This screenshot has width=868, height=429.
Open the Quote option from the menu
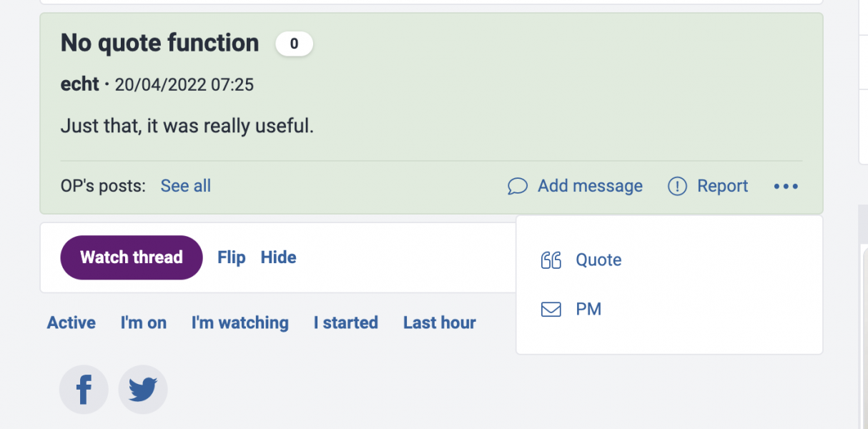pos(598,260)
